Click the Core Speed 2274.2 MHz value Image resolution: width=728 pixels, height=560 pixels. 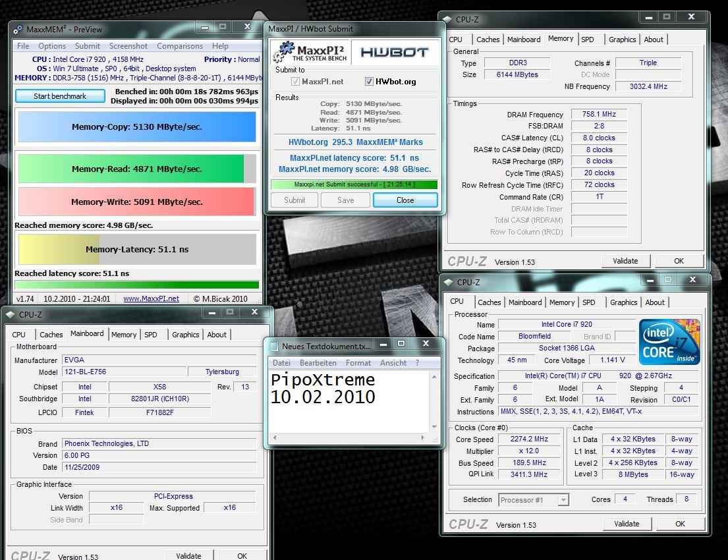[529, 439]
